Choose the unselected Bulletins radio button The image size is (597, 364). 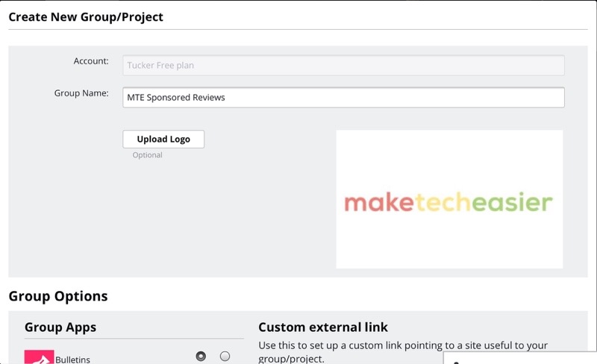(x=225, y=357)
